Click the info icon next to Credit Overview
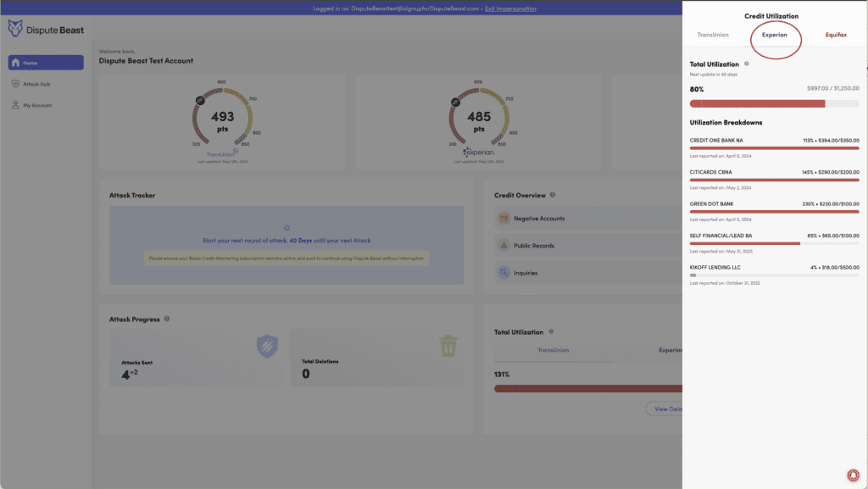 click(x=553, y=195)
